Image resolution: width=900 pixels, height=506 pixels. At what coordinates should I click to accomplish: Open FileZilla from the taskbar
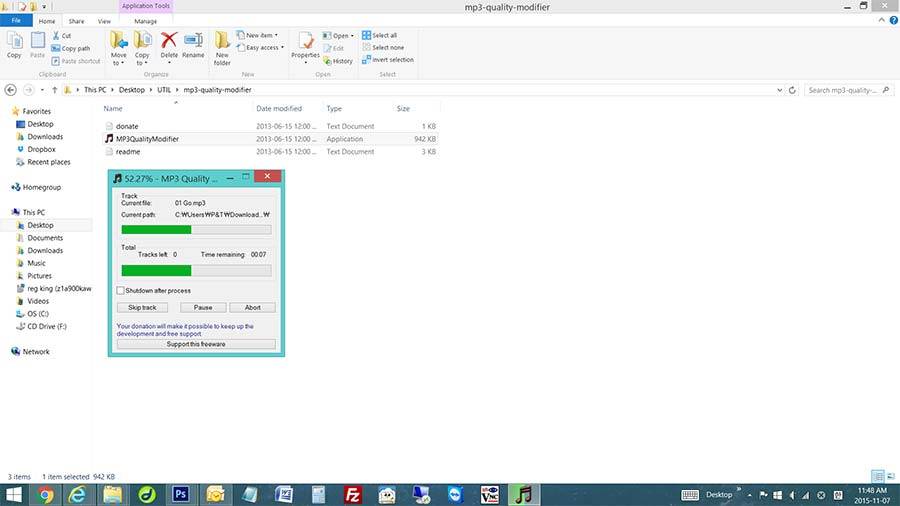[x=352, y=495]
